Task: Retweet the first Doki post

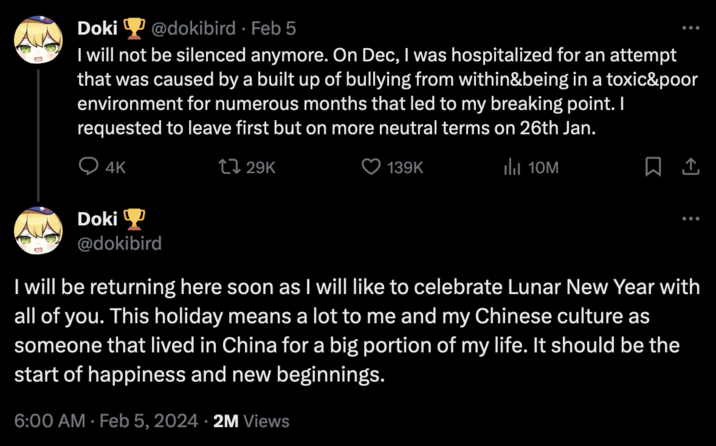Action: tap(226, 168)
